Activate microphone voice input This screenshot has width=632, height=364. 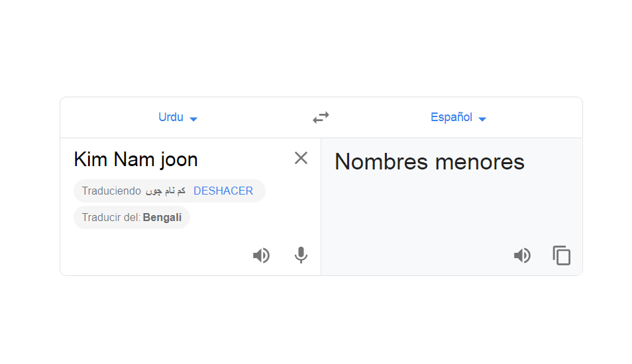301,255
